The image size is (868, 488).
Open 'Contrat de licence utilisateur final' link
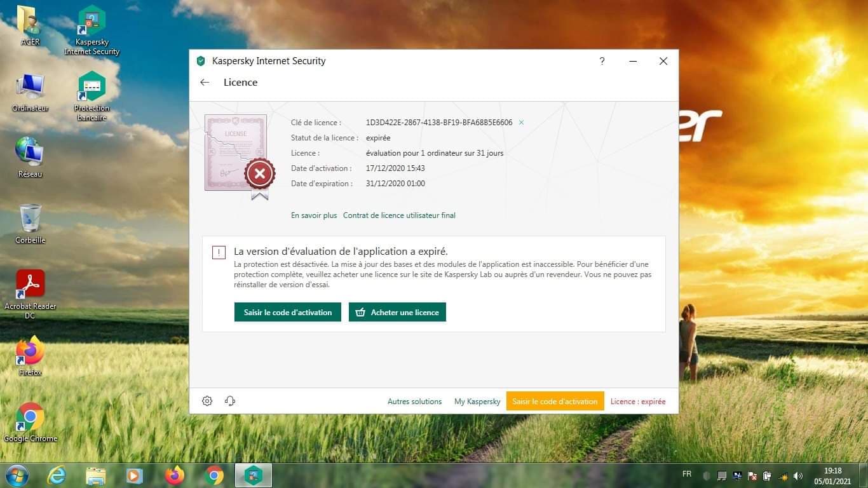[x=399, y=215]
